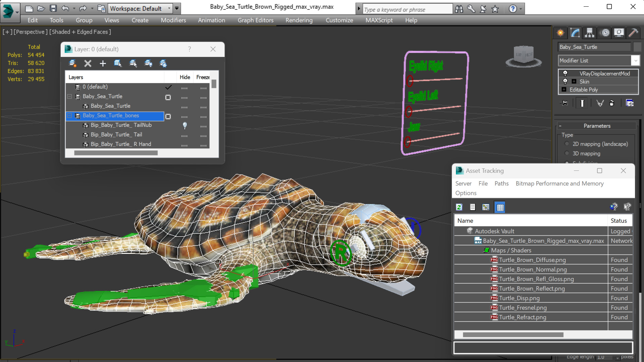Click the star favorites icon
The image size is (644, 362).
tap(495, 9)
